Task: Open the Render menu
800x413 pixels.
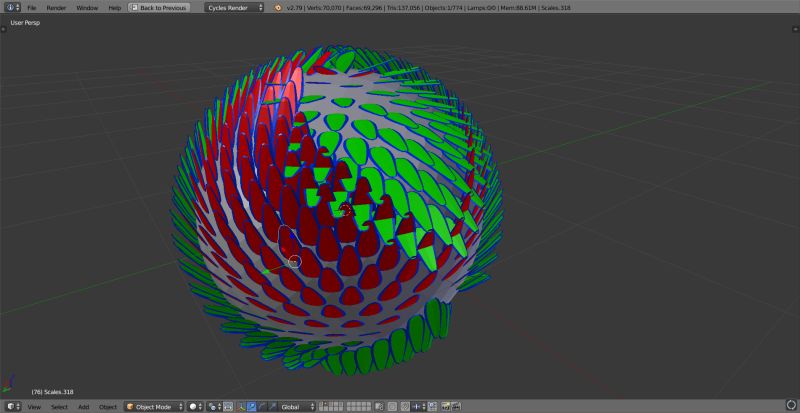Action: (56, 8)
